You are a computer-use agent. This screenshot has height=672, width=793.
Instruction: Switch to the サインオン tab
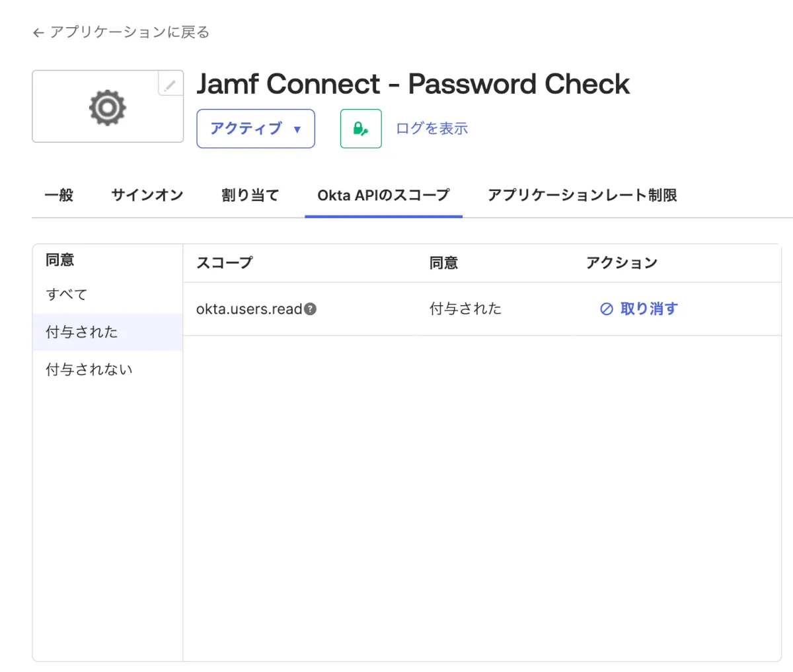click(x=147, y=195)
